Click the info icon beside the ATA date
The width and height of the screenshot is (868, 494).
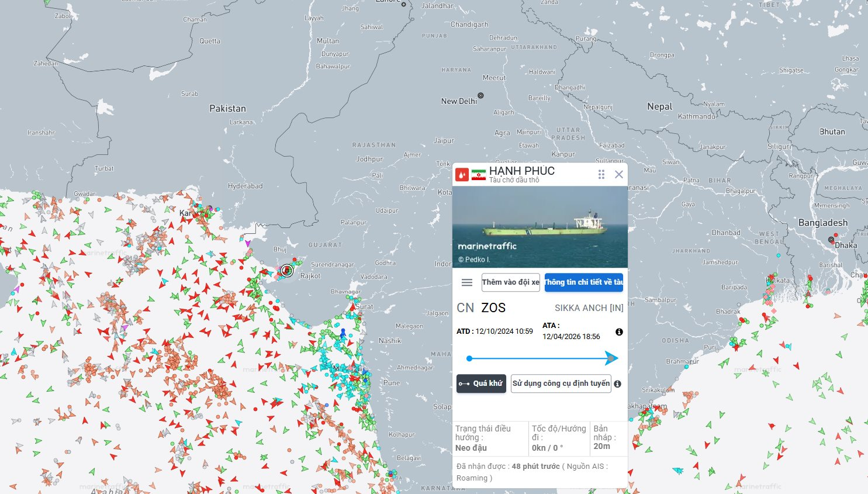[x=619, y=331]
